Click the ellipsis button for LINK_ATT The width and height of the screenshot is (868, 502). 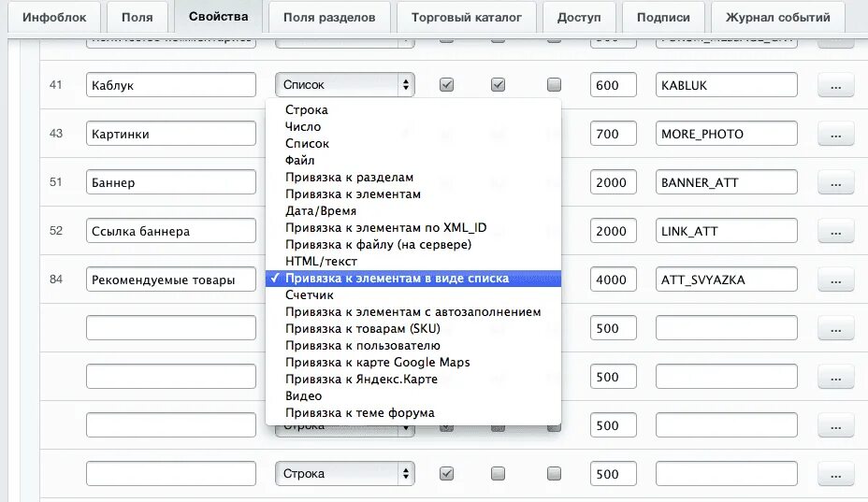point(835,231)
